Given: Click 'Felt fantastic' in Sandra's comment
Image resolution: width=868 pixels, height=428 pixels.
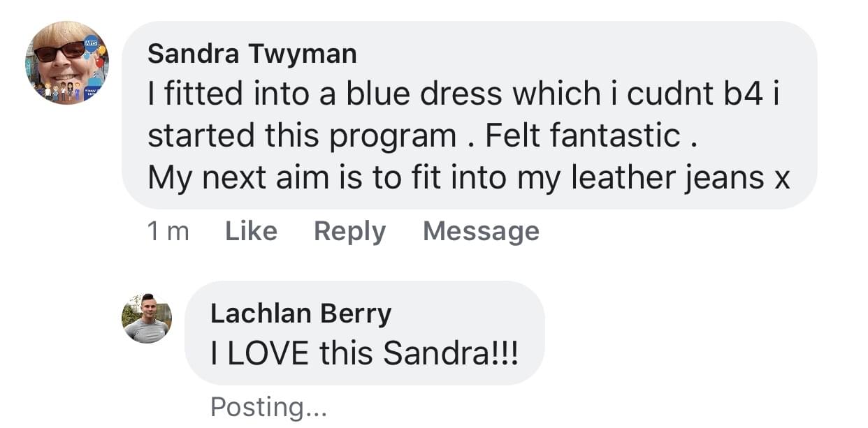Looking at the screenshot, I should (583, 135).
